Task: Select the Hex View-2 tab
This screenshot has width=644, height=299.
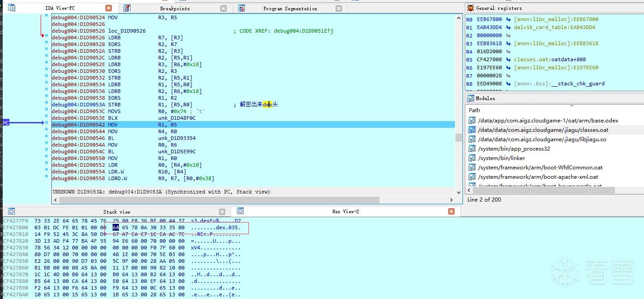Action: [x=345, y=211]
